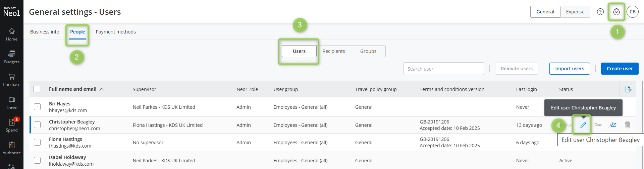The image size is (644, 169).
Task: Open Budgets in the left sidebar
Action: [x=12, y=57]
